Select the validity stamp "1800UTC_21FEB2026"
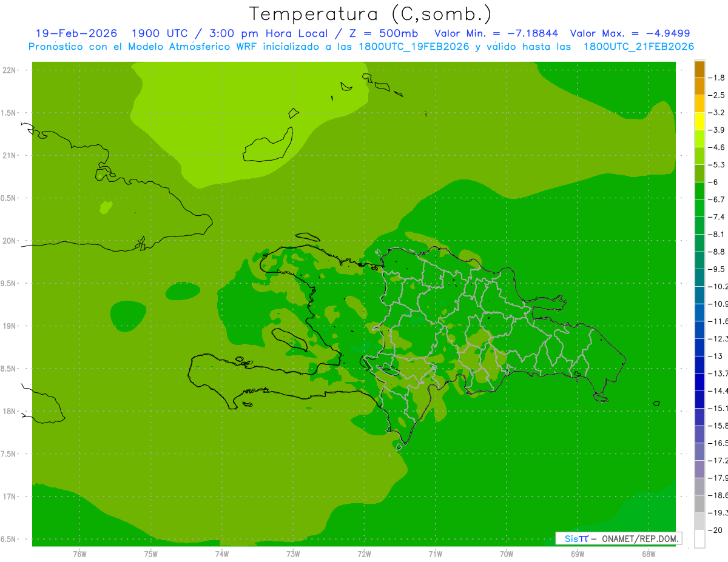Image resolution: width=728 pixels, height=562 pixels. 638,47
